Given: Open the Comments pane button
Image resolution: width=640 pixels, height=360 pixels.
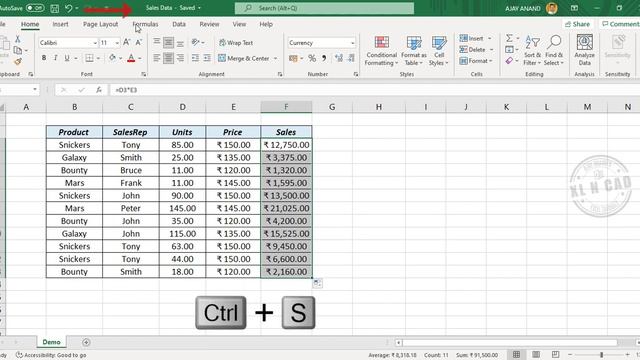Looking at the screenshot, I should 620,24.
